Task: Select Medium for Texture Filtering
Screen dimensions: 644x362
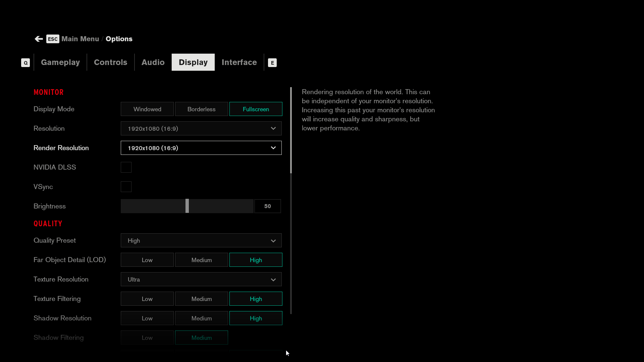Action: [x=202, y=299]
